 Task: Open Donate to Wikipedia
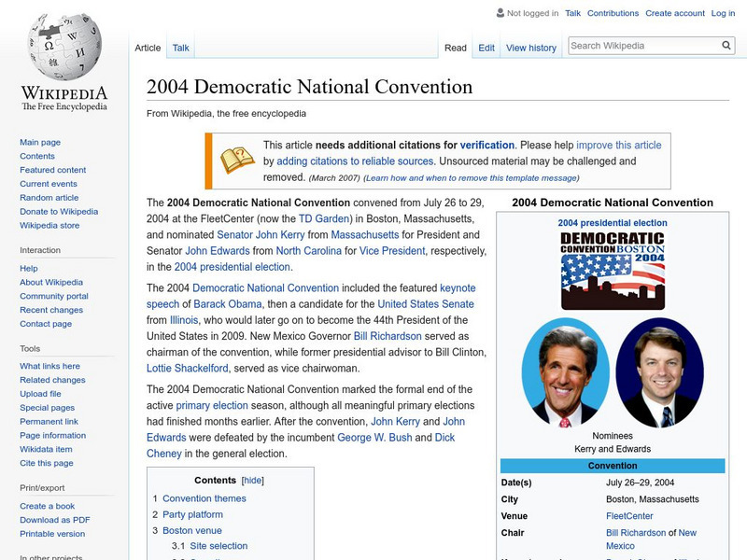(x=59, y=211)
